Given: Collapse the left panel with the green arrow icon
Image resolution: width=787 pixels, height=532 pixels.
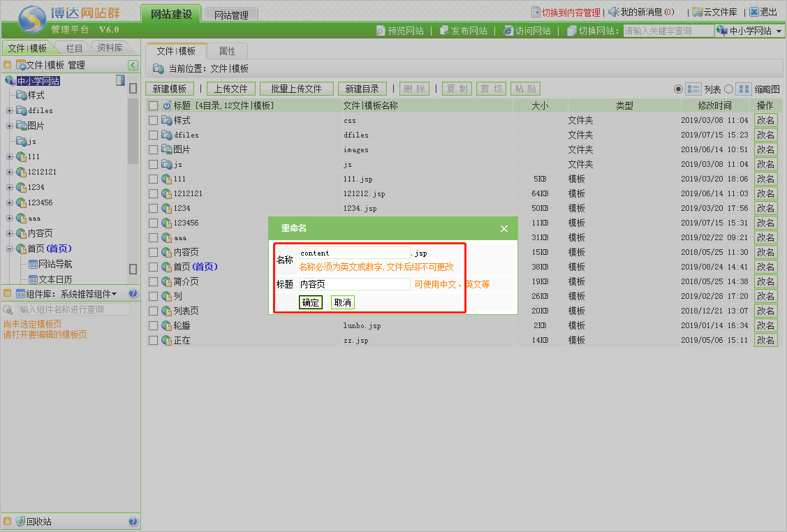Looking at the screenshot, I should pos(133,65).
